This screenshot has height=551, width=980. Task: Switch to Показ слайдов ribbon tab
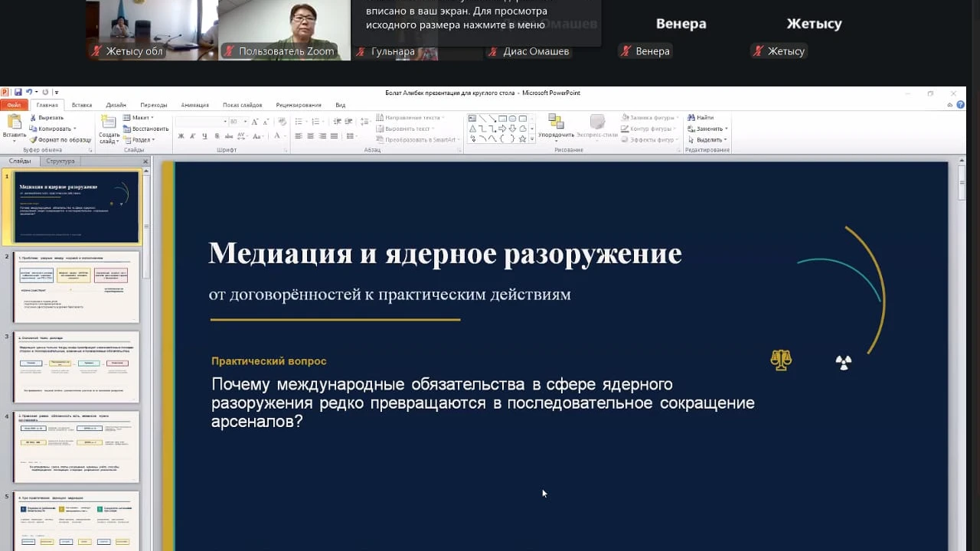click(x=242, y=105)
